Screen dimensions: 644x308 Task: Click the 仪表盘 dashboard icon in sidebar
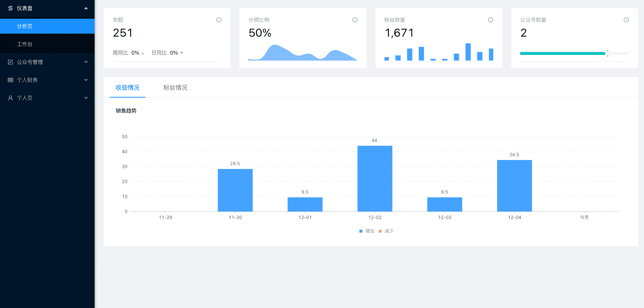tap(10, 8)
